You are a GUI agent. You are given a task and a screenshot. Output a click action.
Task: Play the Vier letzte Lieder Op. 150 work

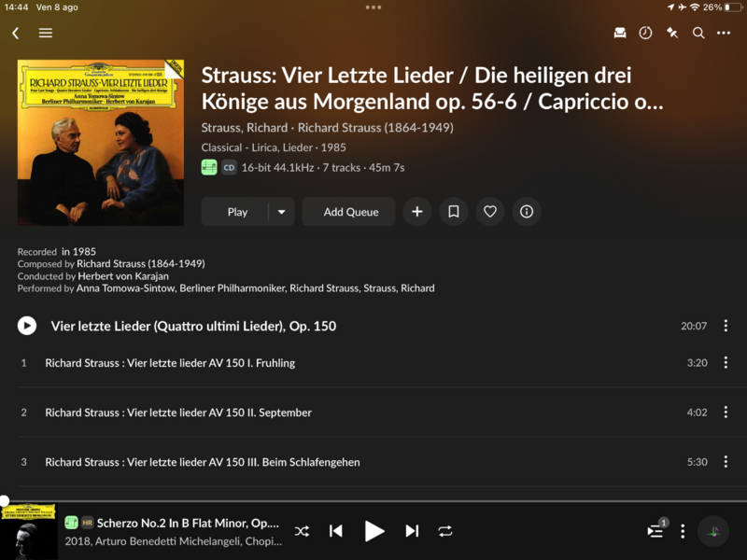[27, 326]
